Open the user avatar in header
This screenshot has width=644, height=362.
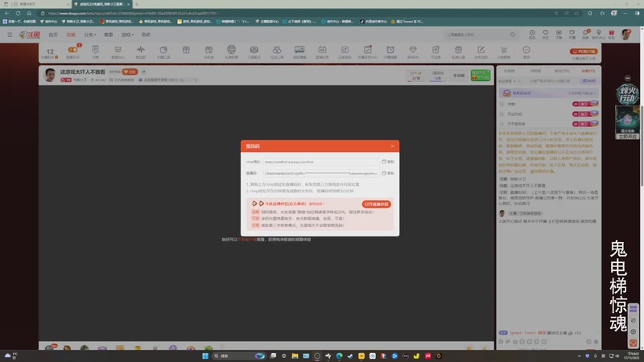[626, 35]
